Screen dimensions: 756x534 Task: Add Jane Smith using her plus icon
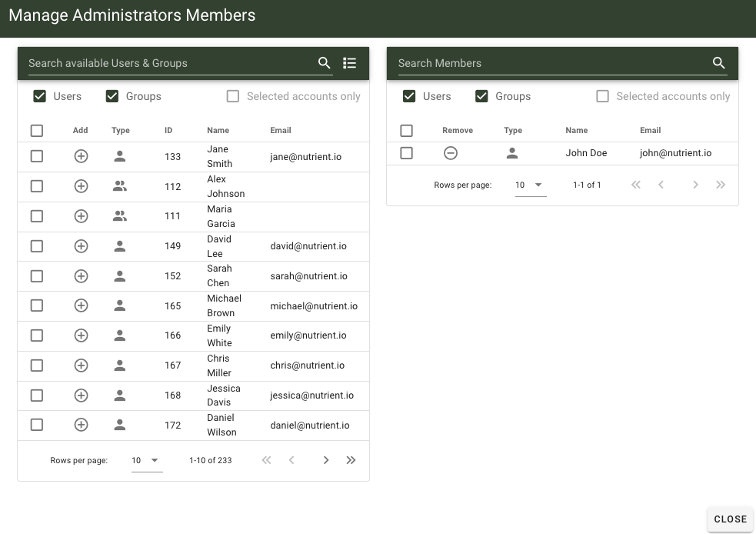pos(81,156)
